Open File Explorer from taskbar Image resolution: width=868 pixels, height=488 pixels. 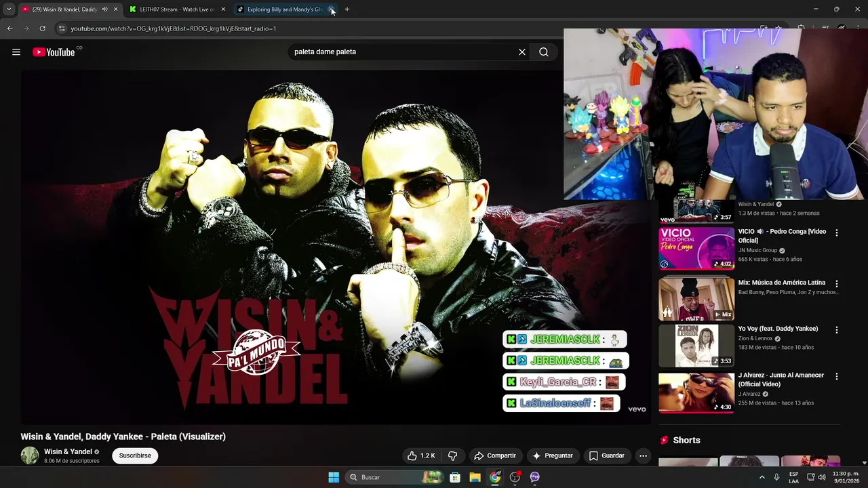click(x=475, y=477)
